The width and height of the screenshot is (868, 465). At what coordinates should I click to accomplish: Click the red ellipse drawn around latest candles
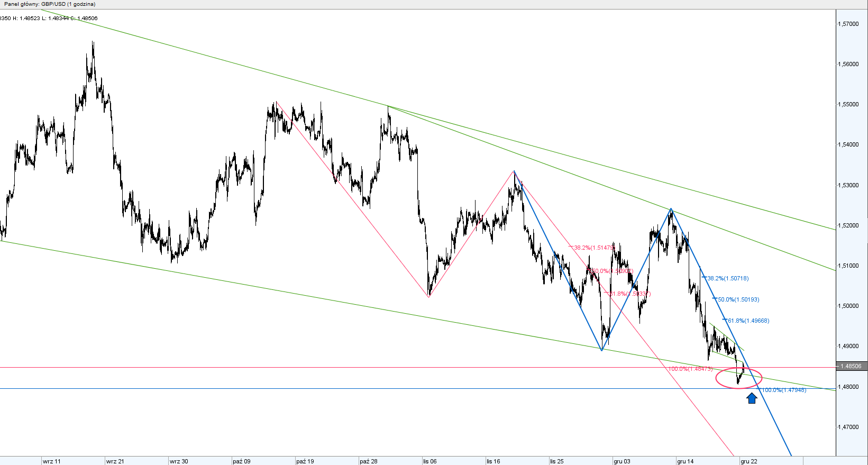[x=739, y=378]
